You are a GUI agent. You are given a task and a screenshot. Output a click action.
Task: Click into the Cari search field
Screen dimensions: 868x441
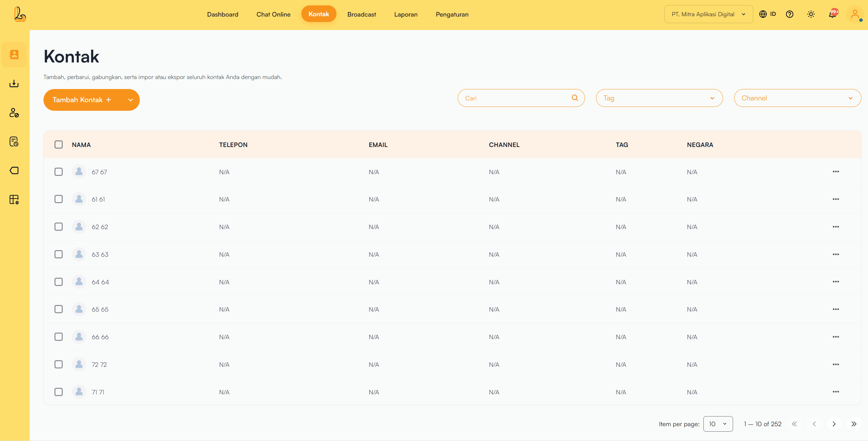[516, 98]
